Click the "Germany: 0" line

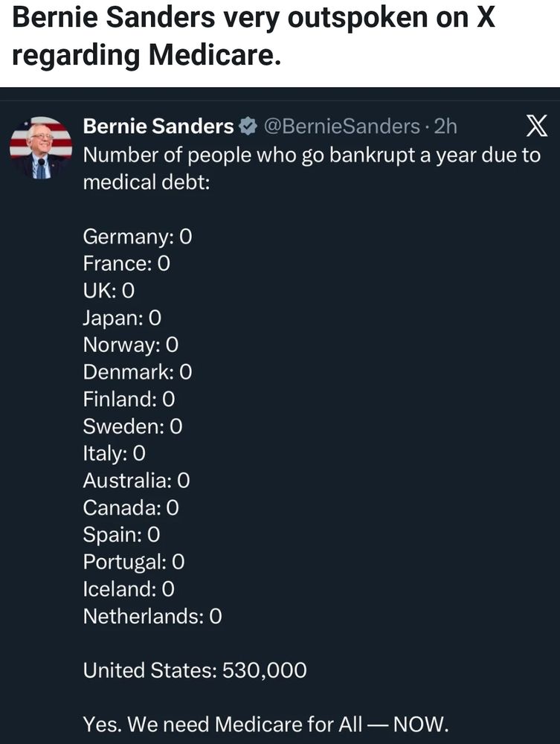click(x=138, y=237)
